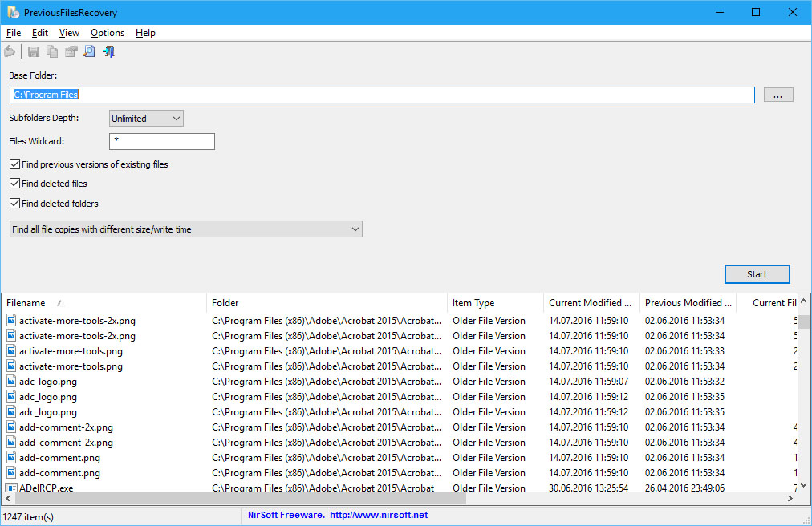The image size is (812, 526).
Task: Click the results list scroll left arrow
Action: coord(8,499)
